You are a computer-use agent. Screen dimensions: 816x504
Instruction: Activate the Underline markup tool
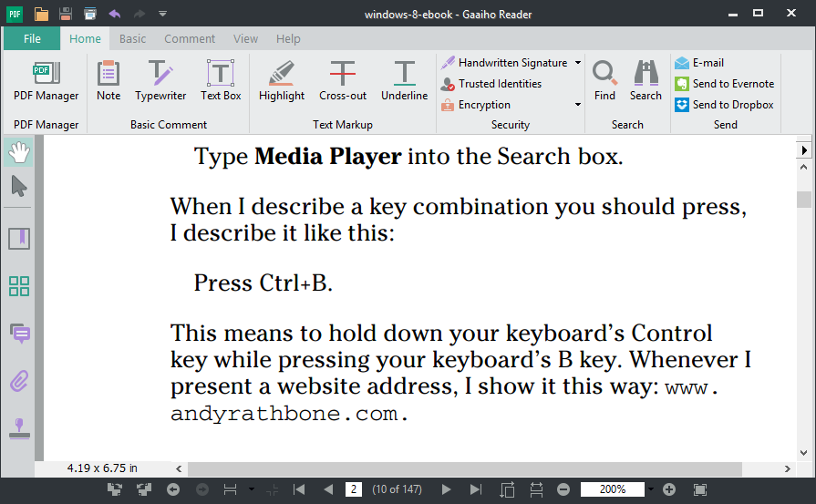404,80
